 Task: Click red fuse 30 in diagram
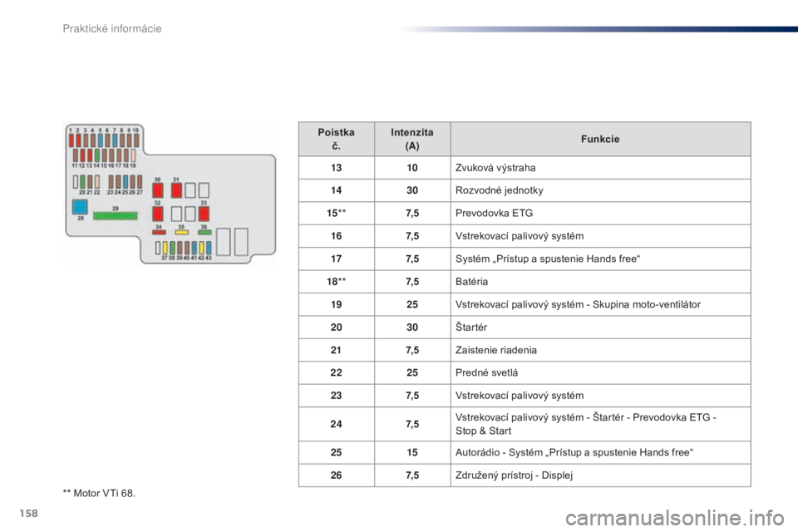[x=158, y=190]
